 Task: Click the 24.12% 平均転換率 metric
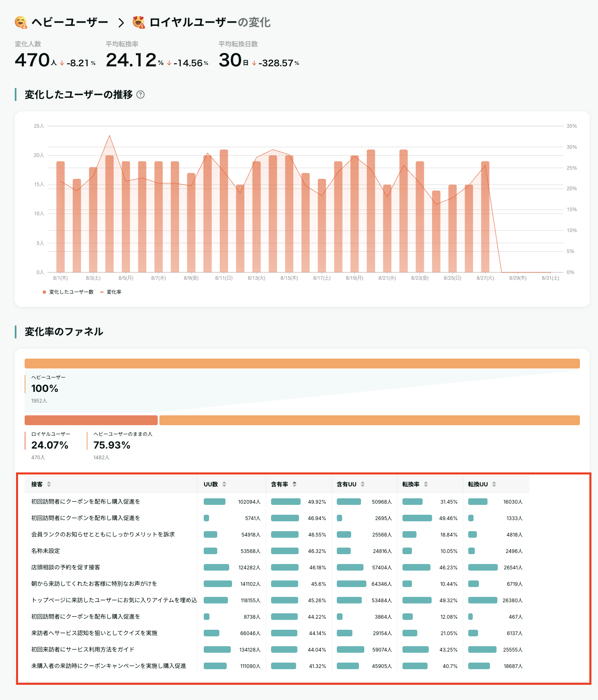coord(135,60)
